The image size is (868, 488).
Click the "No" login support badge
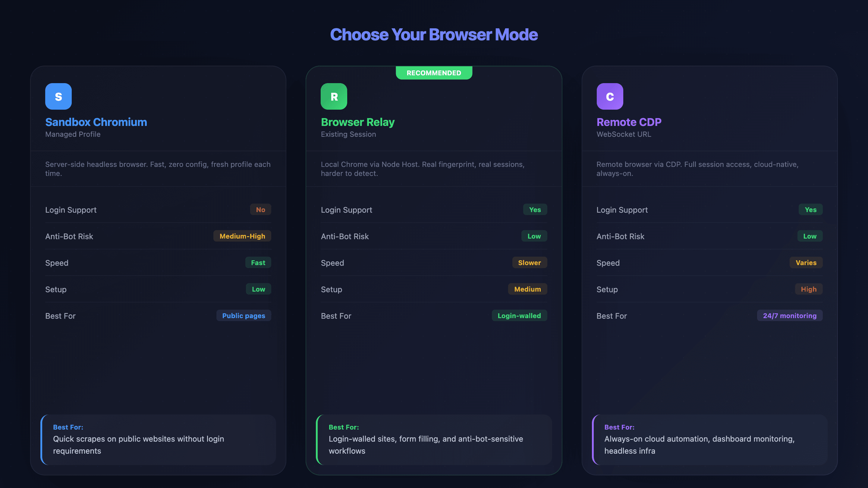pyautogui.click(x=260, y=209)
